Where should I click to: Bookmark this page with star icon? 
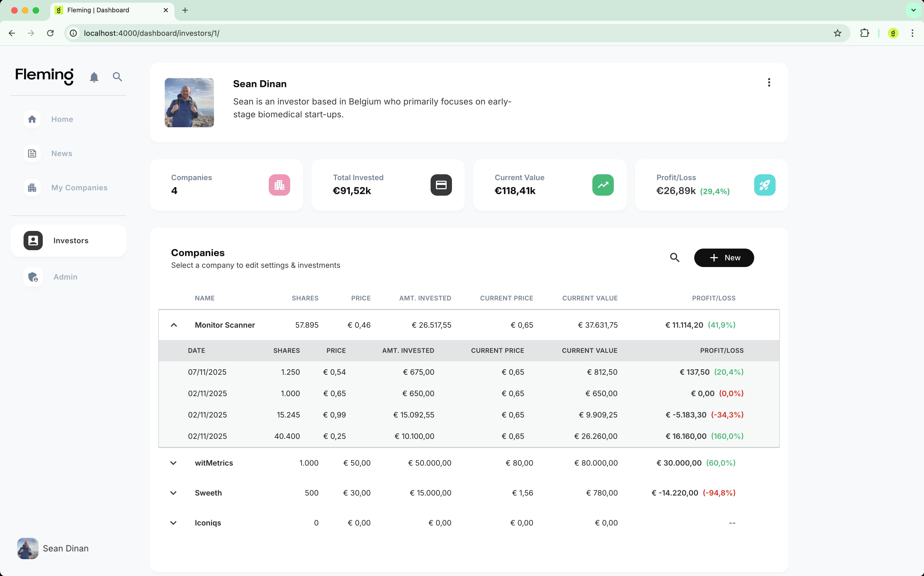click(837, 33)
